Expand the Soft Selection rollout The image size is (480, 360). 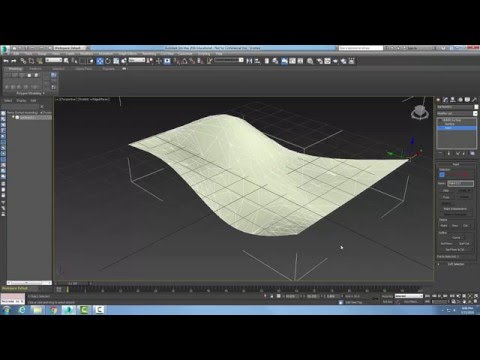[x=456, y=264]
